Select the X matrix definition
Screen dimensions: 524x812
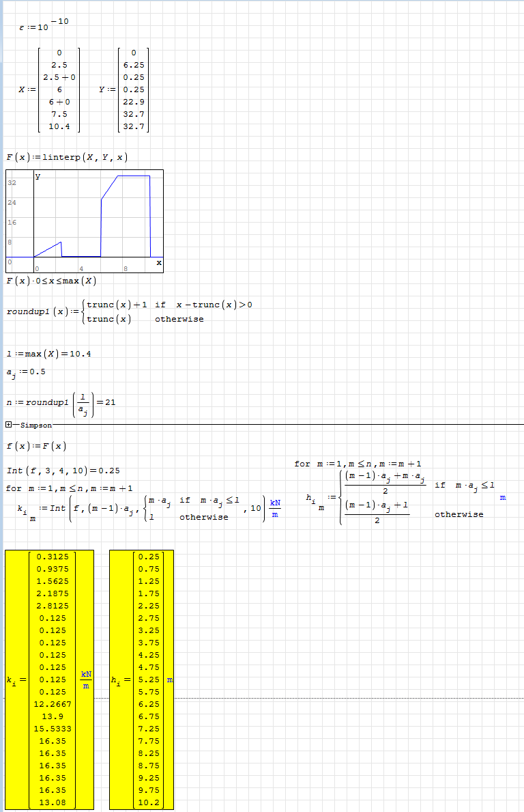(50, 90)
